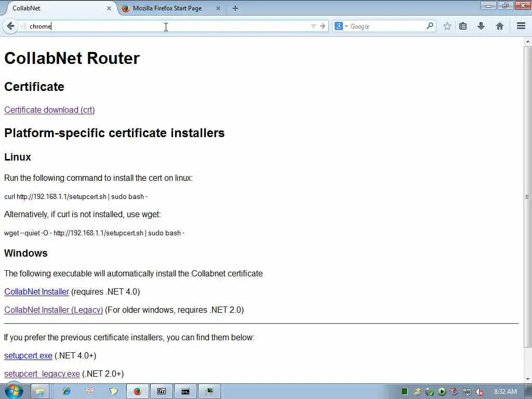The width and height of the screenshot is (532, 399).
Task: Click the muted volume tray icon
Action: tap(479, 392)
